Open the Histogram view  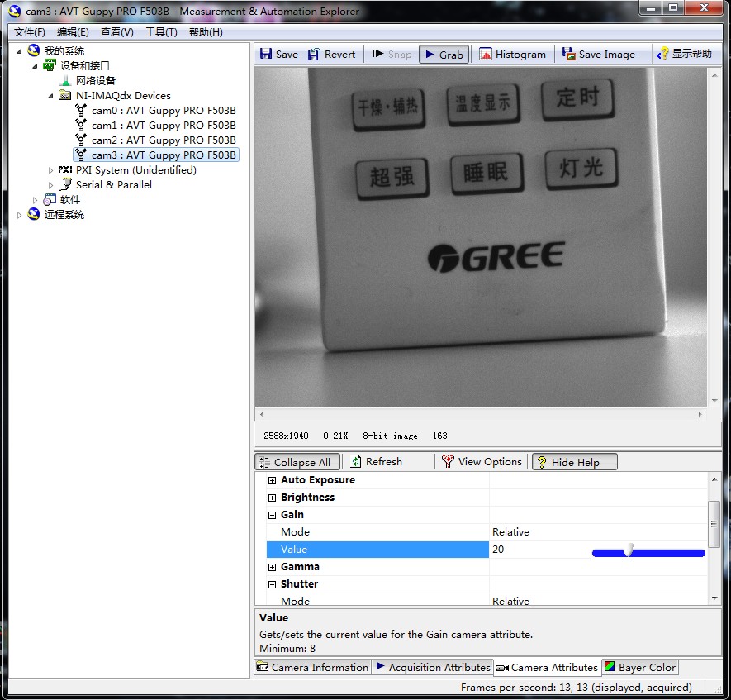tap(512, 55)
